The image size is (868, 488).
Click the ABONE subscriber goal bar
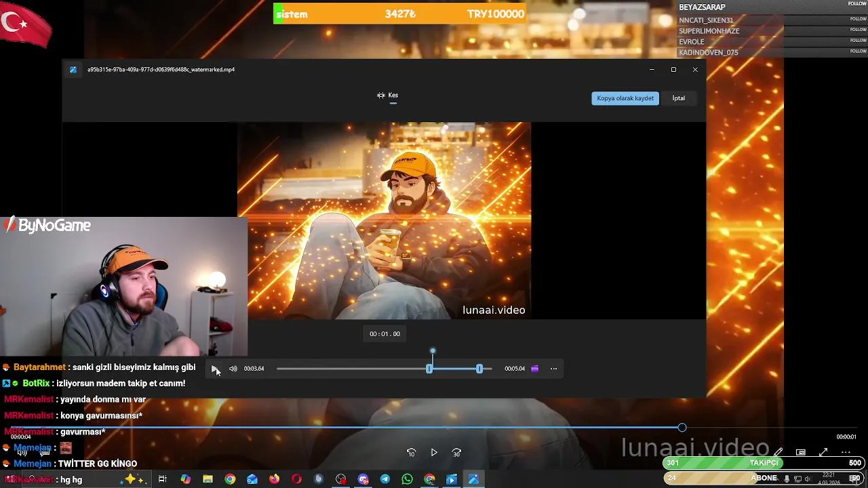[x=764, y=479]
